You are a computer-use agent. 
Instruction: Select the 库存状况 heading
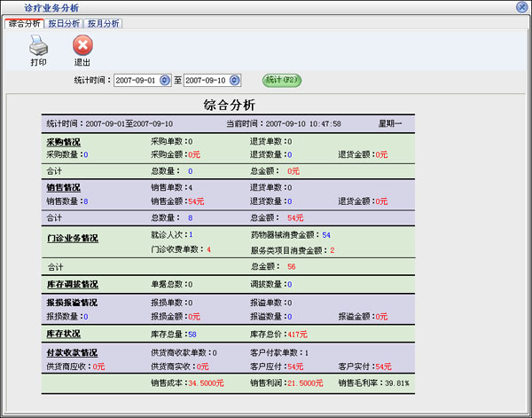(x=63, y=334)
